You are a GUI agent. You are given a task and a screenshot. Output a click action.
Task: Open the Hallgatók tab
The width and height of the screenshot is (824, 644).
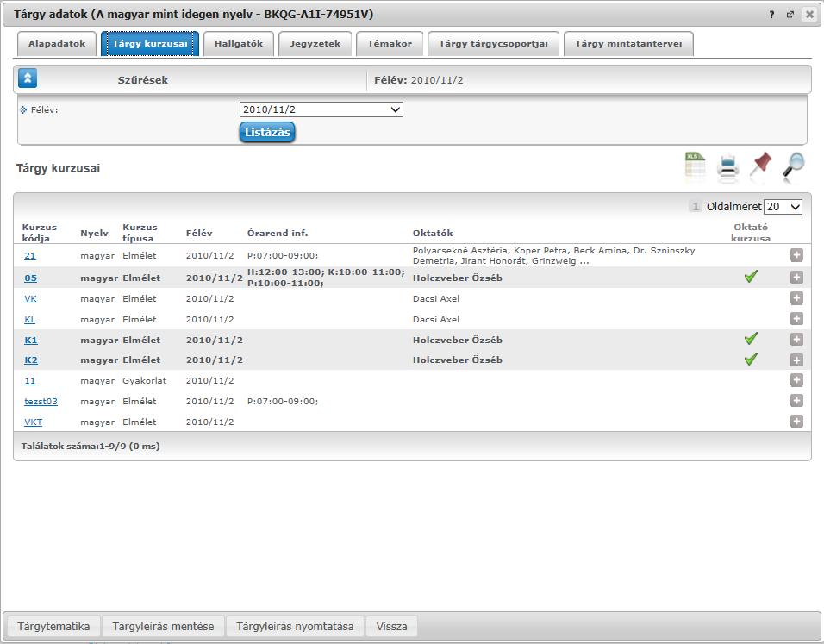(239, 44)
